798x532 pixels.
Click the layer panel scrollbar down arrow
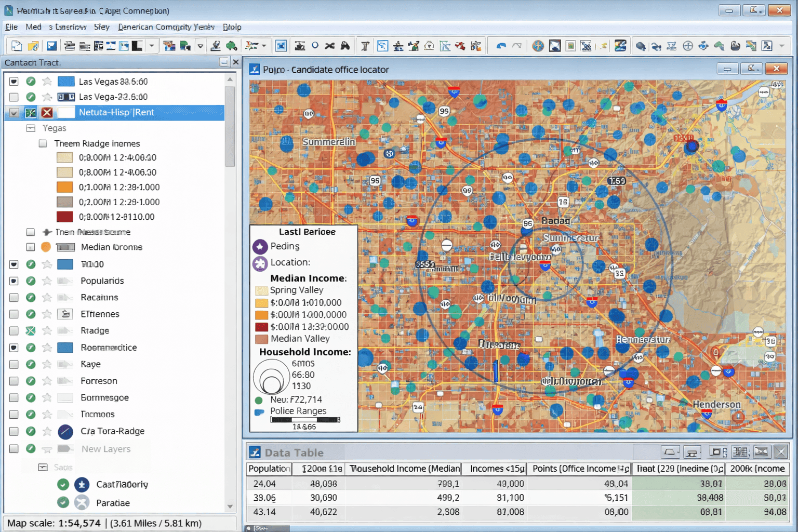pyautogui.click(x=230, y=507)
